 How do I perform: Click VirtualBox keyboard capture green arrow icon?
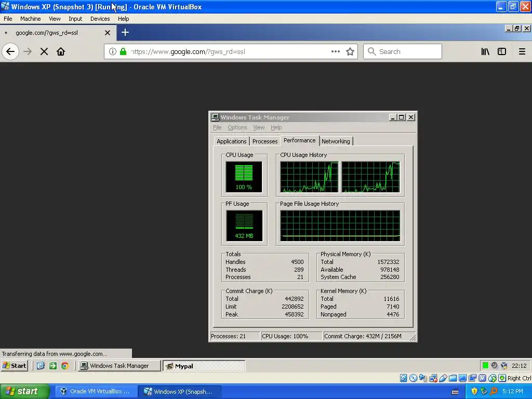[x=502, y=378]
